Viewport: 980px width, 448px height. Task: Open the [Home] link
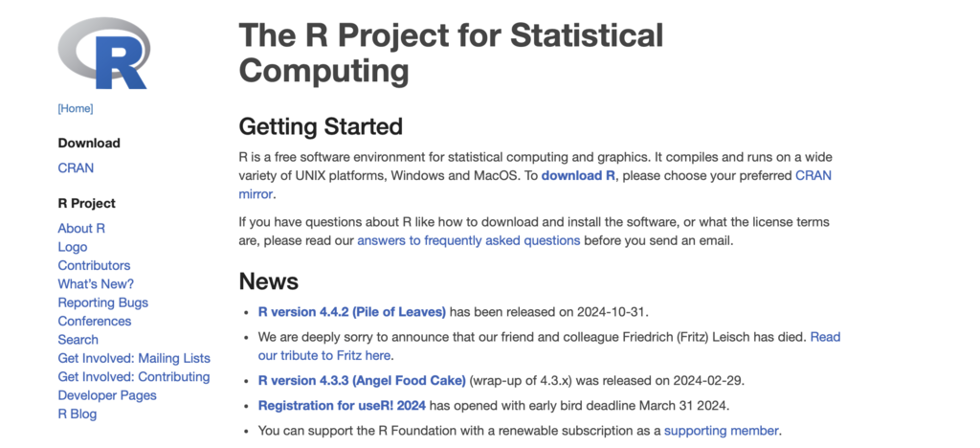(x=76, y=109)
